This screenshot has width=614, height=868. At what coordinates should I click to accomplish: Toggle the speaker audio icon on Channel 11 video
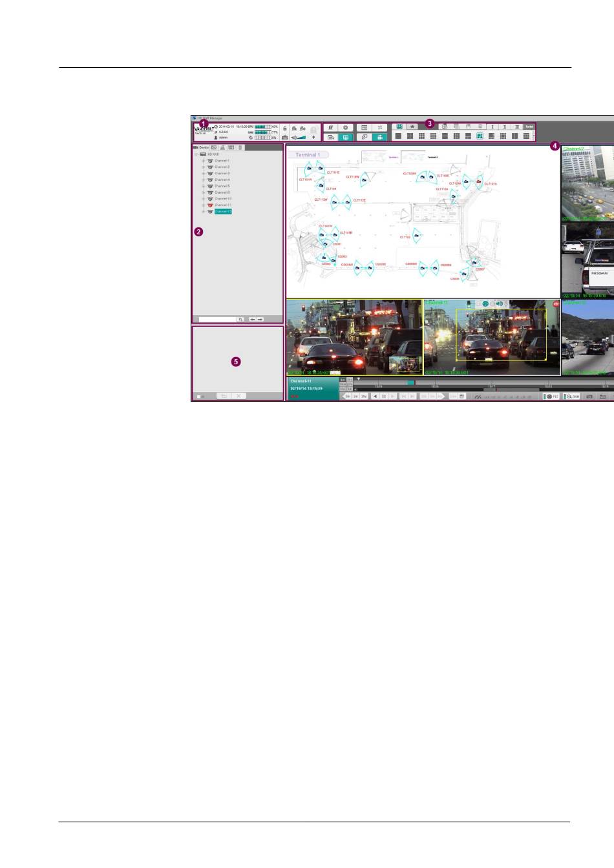pyautogui.click(x=499, y=304)
